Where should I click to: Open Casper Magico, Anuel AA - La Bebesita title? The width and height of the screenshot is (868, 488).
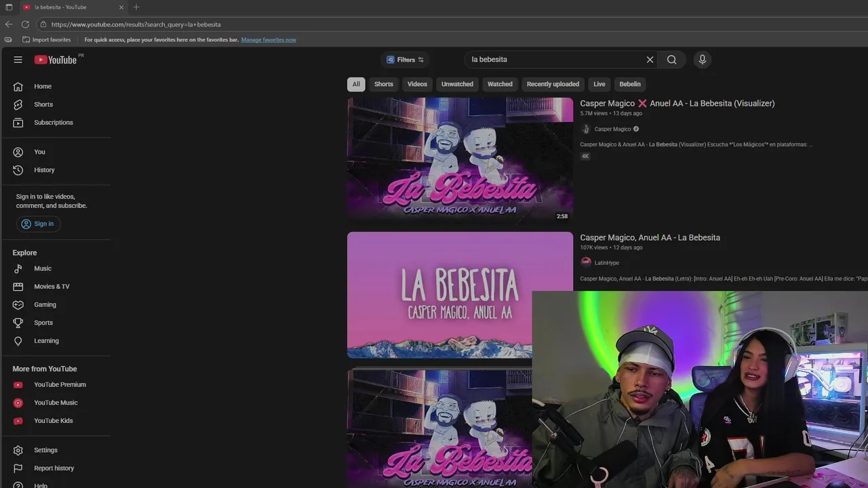coord(650,237)
